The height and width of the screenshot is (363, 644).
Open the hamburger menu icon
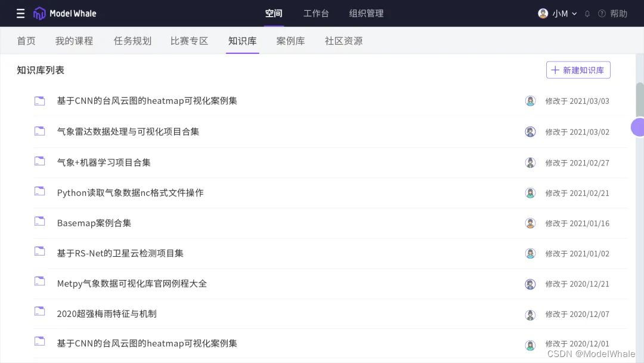20,14
